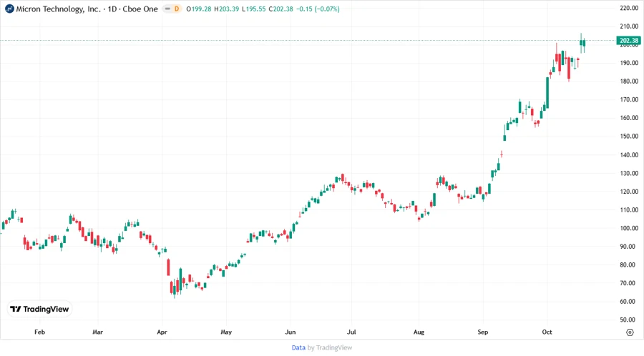
Task: Click the Micron Technology, Inc. symbol title
Action: click(x=58, y=9)
